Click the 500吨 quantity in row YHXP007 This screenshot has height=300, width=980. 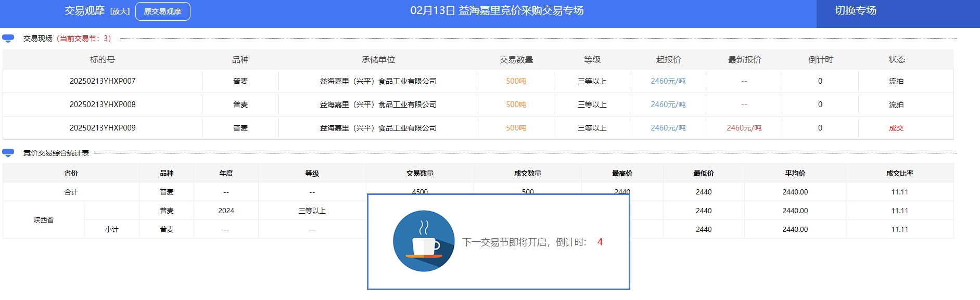[516, 81]
